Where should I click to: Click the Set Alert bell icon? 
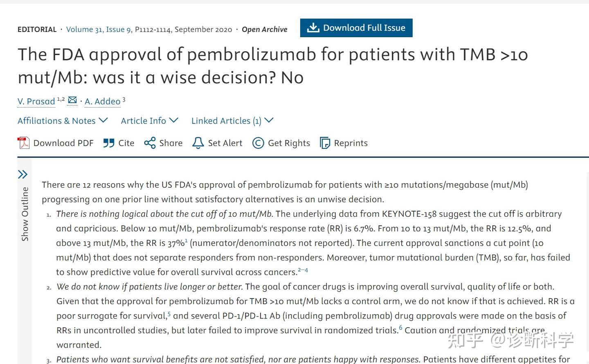(x=198, y=143)
